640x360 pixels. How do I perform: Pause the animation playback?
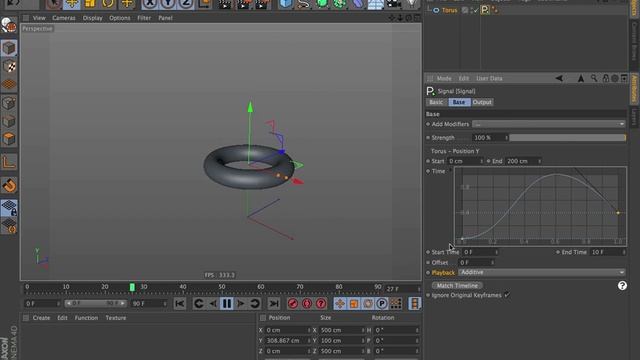point(227,303)
